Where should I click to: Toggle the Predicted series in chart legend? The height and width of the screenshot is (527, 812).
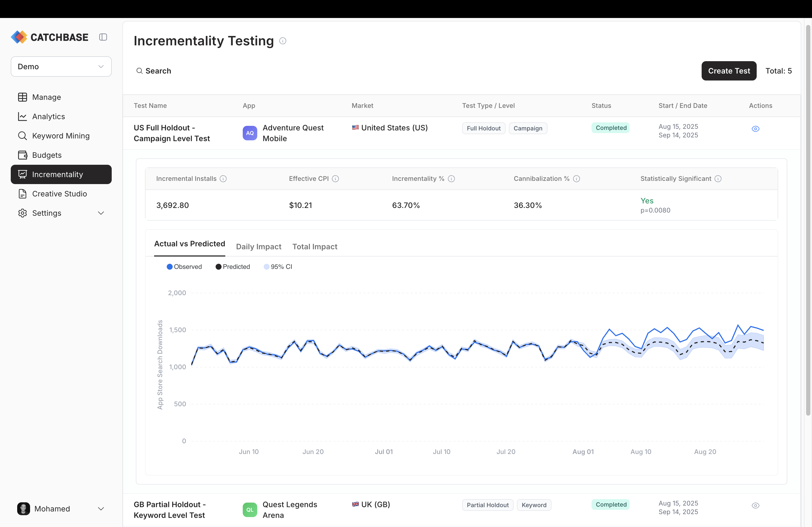tap(233, 266)
